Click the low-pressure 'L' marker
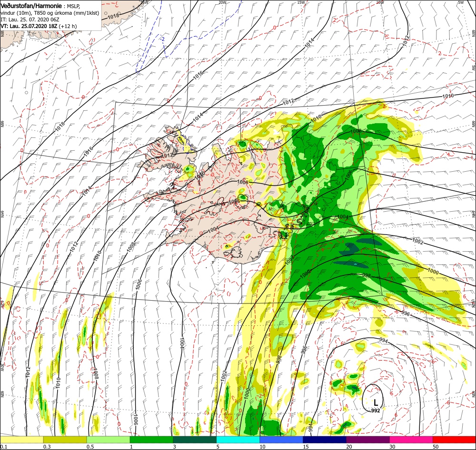The image size is (476, 450). (x=376, y=402)
